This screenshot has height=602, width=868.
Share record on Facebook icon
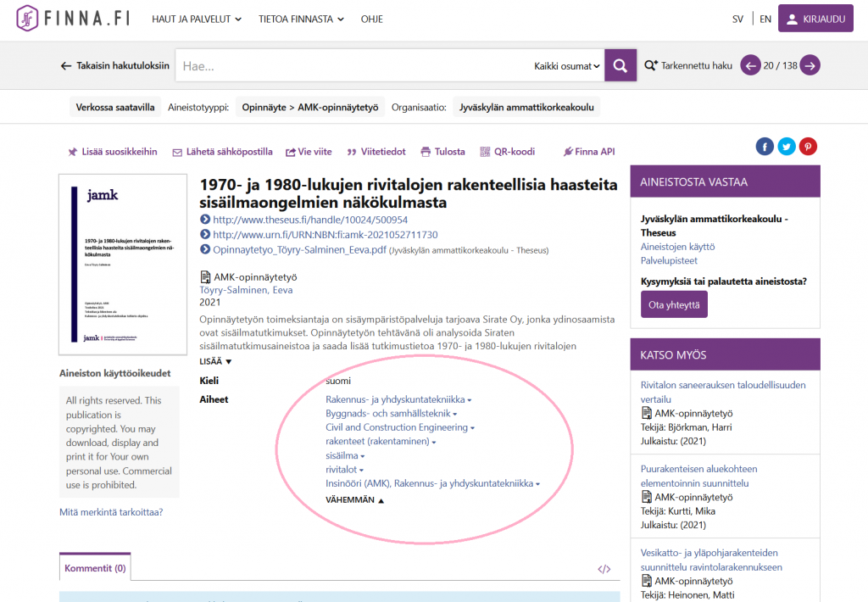[x=765, y=147]
